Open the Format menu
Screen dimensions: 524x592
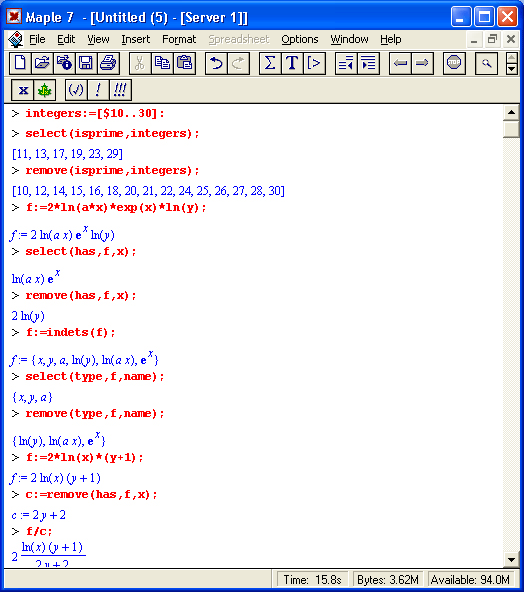(x=179, y=39)
